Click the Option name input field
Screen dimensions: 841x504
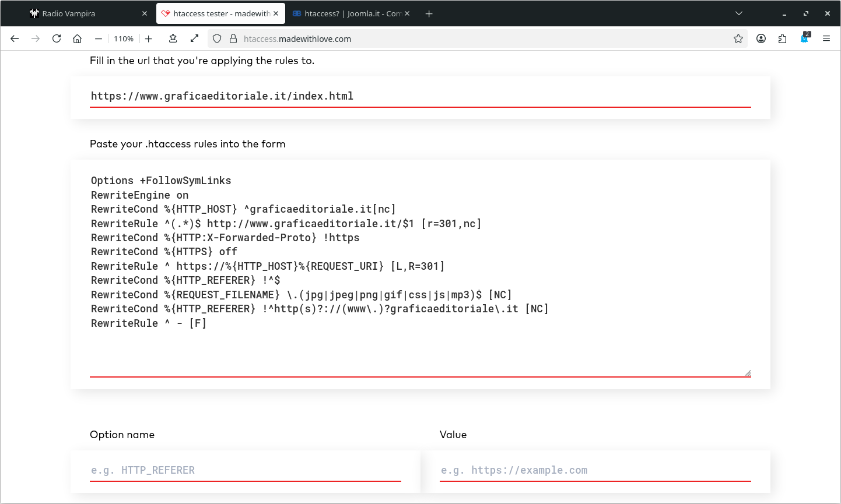(245, 470)
